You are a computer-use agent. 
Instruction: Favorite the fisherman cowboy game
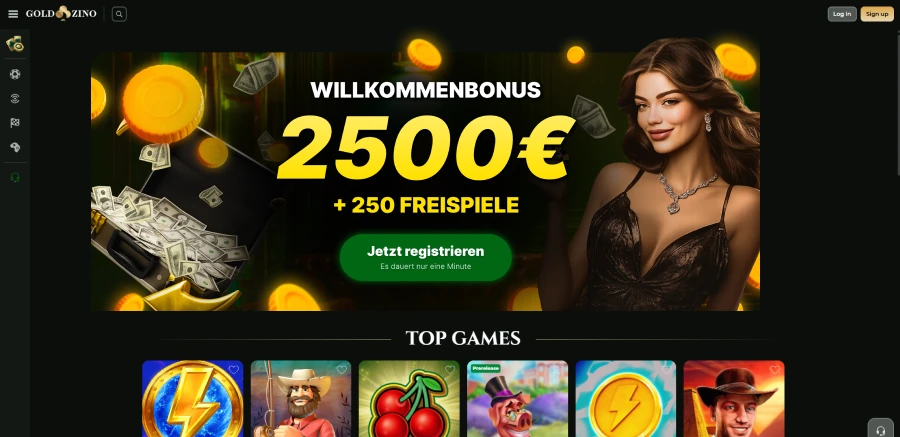tap(342, 370)
